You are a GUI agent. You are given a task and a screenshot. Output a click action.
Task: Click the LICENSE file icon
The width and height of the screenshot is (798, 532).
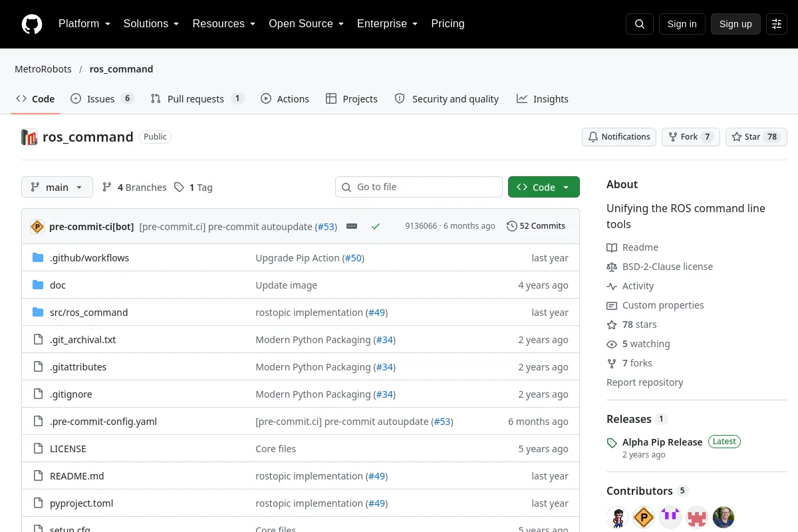[38, 449]
